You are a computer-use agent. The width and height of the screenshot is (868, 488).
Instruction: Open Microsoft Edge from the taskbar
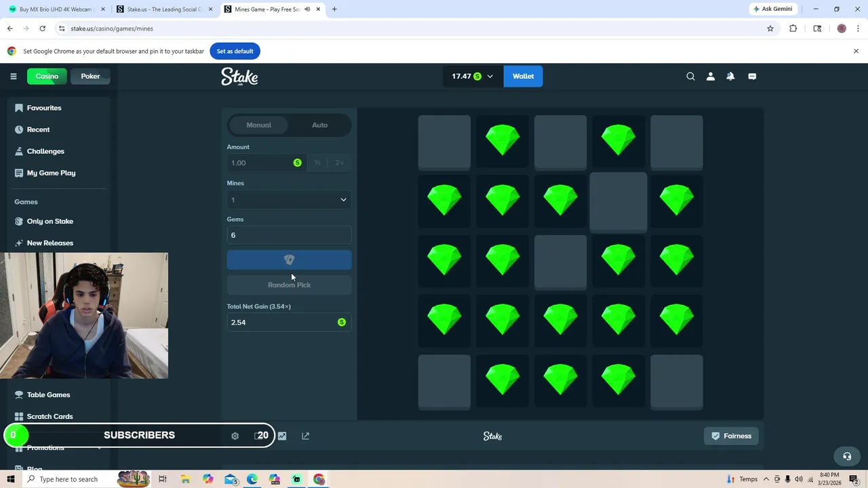click(x=252, y=479)
